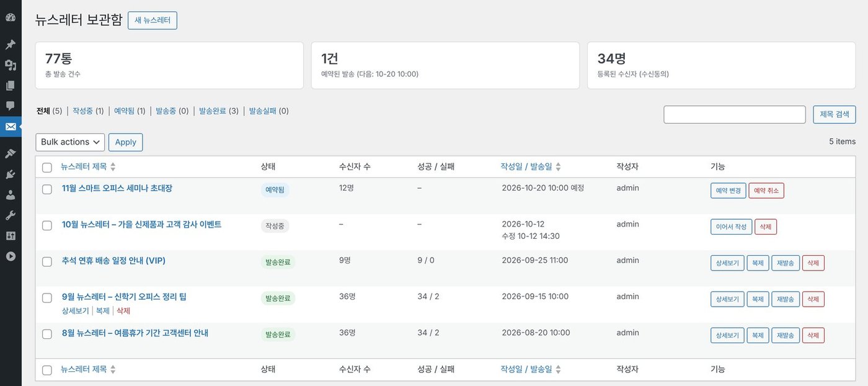Click the 34명 등록된 수신자 card
Image resolution: width=868 pixels, height=386 pixels.
click(x=722, y=65)
